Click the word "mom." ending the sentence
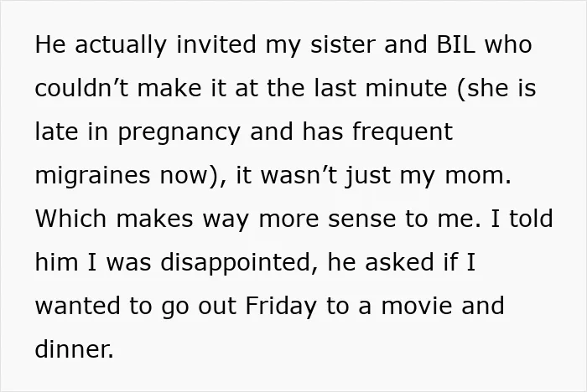Screen dimensions: 587x392 point(478,175)
